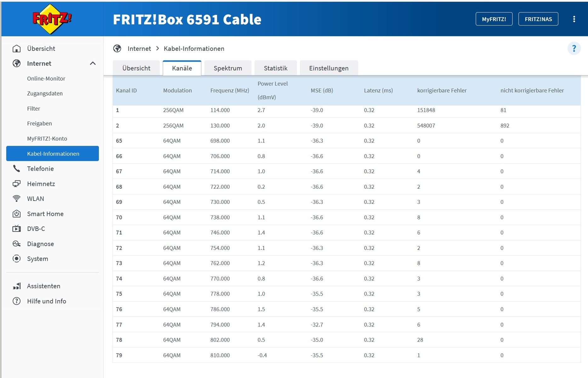The image size is (588, 378).
Task: Click the Übersicht house icon
Action: tap(16, 49)
